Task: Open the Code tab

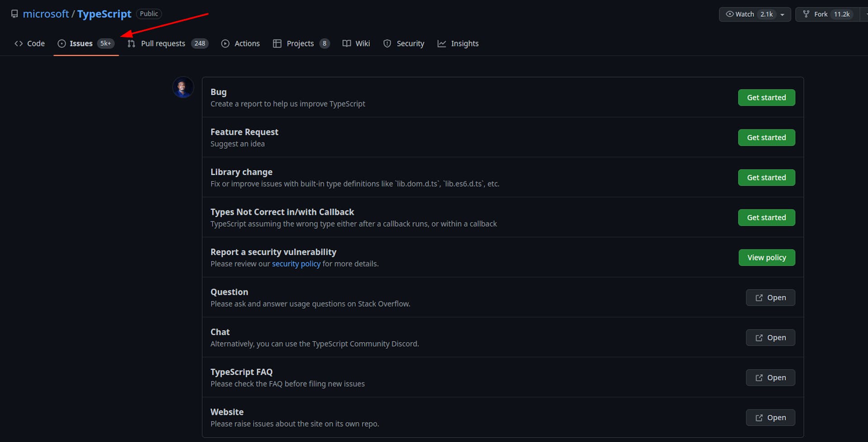Action: (x=30, y=43)
